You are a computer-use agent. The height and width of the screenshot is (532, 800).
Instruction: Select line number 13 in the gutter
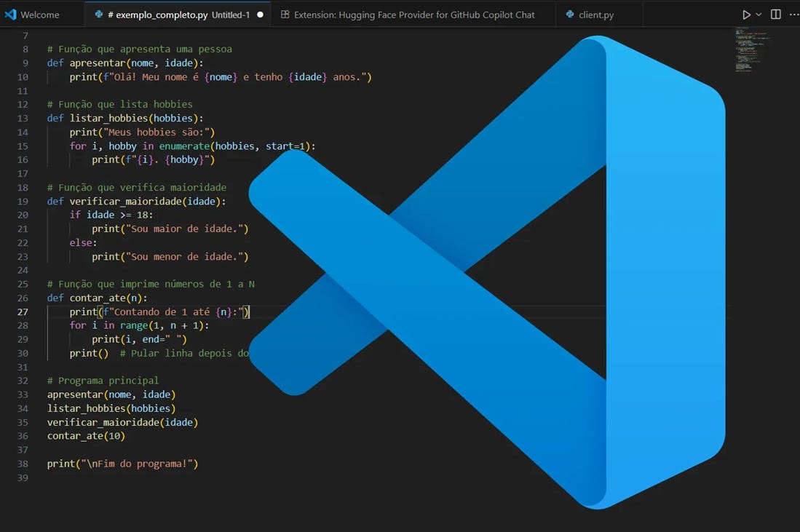tap(23, 119)
